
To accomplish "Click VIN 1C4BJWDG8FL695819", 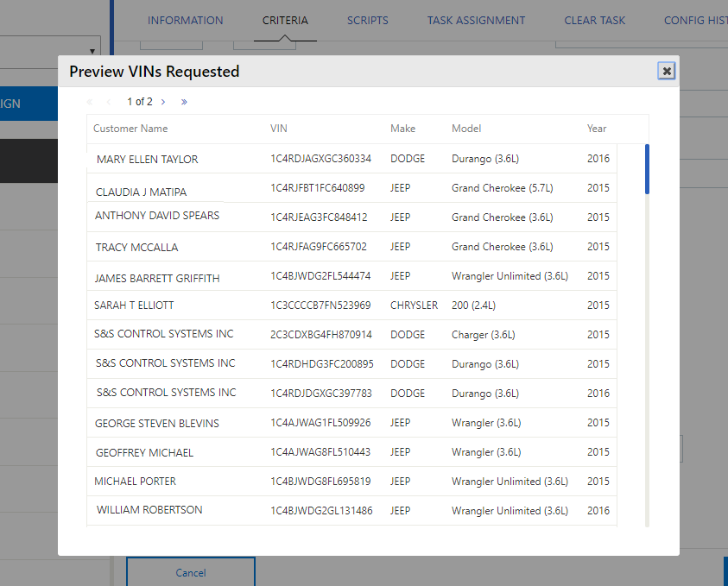I will [320, 482].
